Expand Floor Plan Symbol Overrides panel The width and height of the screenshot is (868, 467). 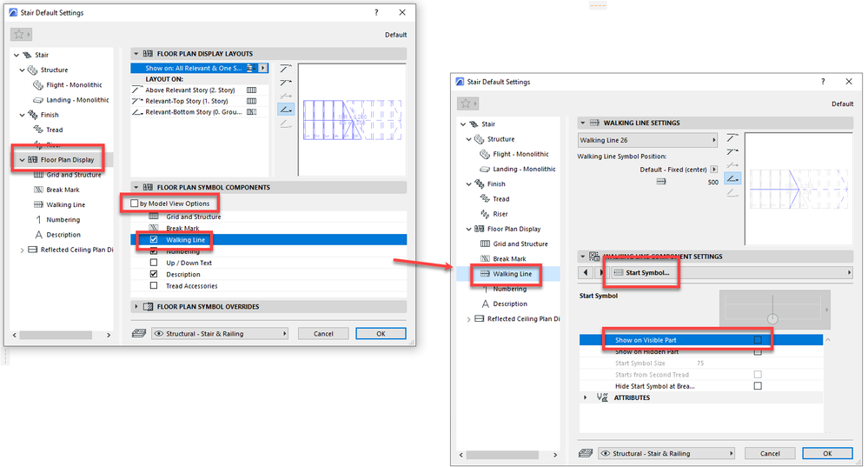tap(136, 306)
